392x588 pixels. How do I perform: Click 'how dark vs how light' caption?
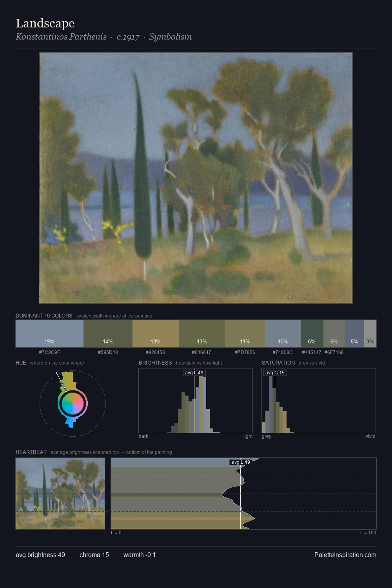click(x=199, y=363)
